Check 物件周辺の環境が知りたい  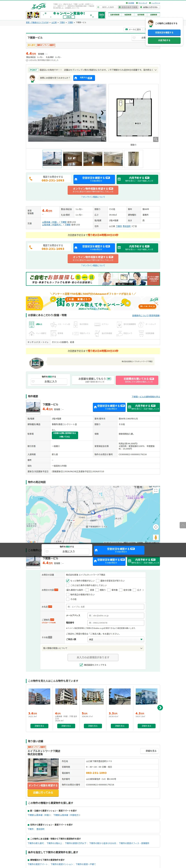click(x=68, y=595)
